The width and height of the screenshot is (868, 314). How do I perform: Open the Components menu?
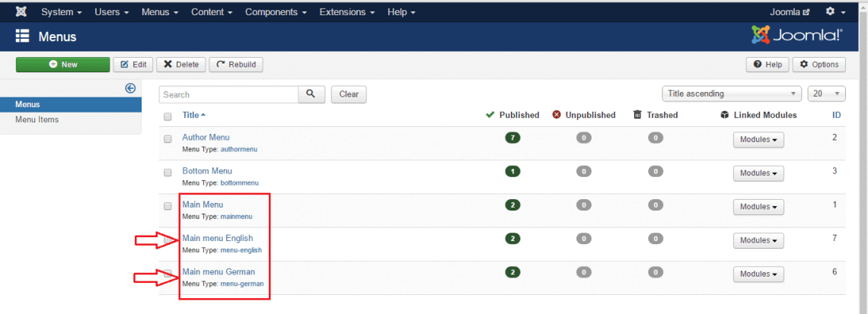click(x=276, y=12)
